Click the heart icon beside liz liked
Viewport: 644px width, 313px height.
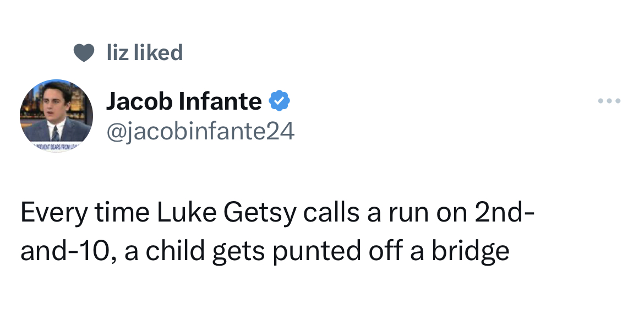click(84, 53)
